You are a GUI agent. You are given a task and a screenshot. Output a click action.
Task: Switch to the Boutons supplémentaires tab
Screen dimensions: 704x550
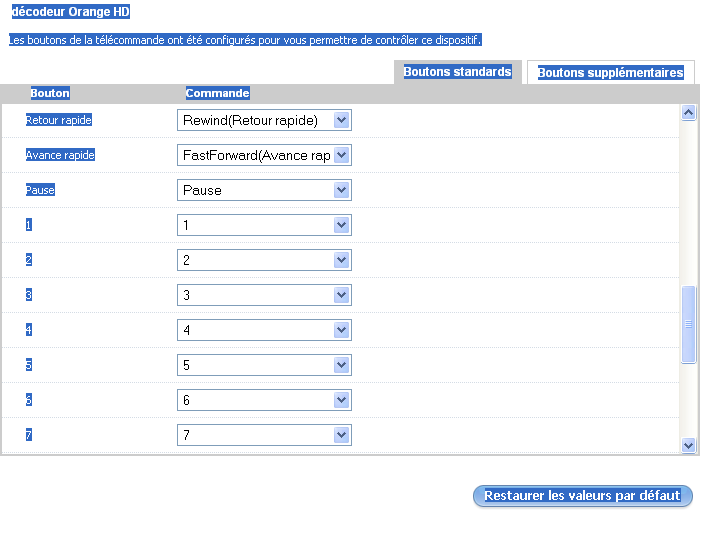(x=610, y=73)
